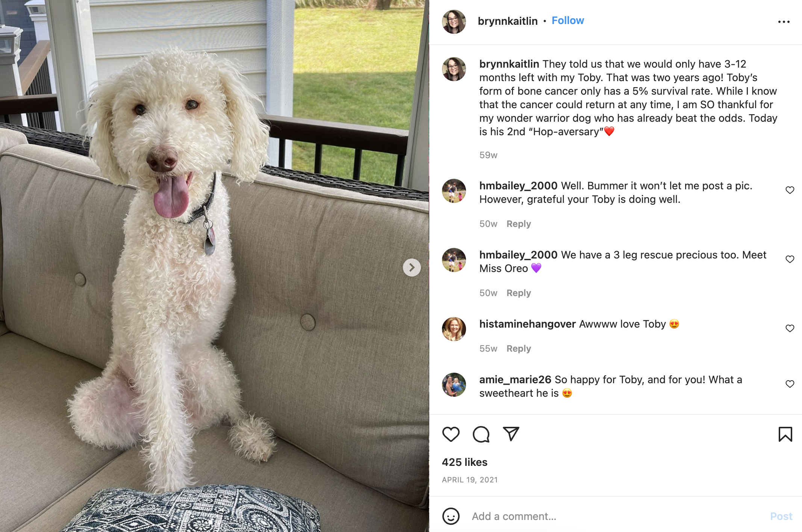
Task: Open the three-dot more options menu
Action: click(x=784, y=22)
